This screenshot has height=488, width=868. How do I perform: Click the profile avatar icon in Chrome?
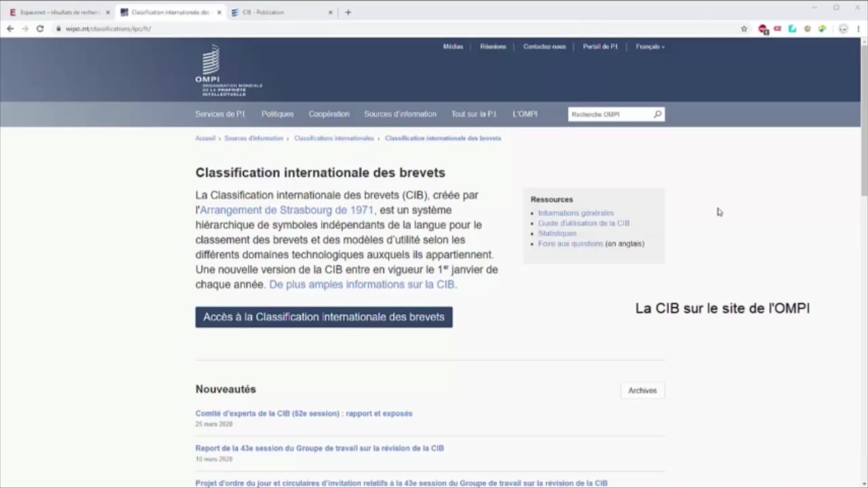843,29
